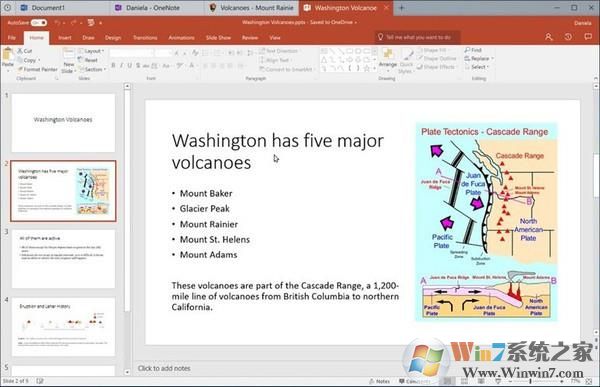The height and width of the screenshot is (387, 600).
Task: Toggle text Shadow formatting
Action: tap(138, 66)
